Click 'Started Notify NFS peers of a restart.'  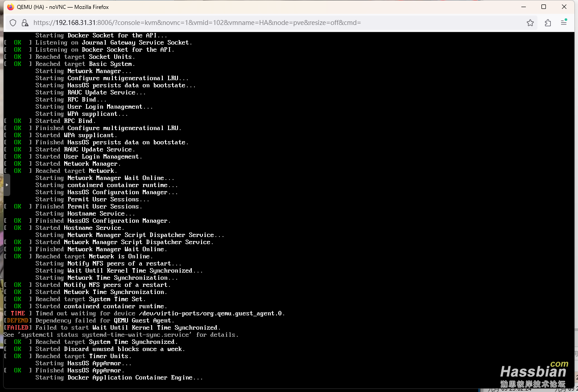coord(103,285)
